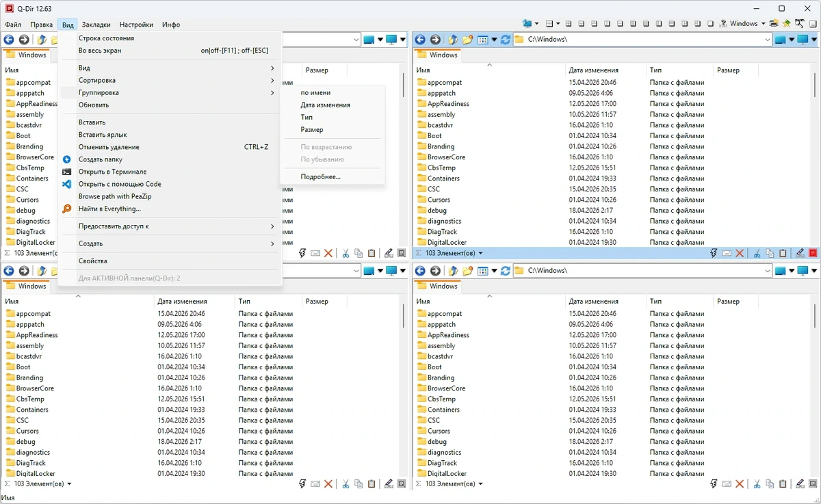
Task: Expand the Вид submenu
Action: click(170, 68)
